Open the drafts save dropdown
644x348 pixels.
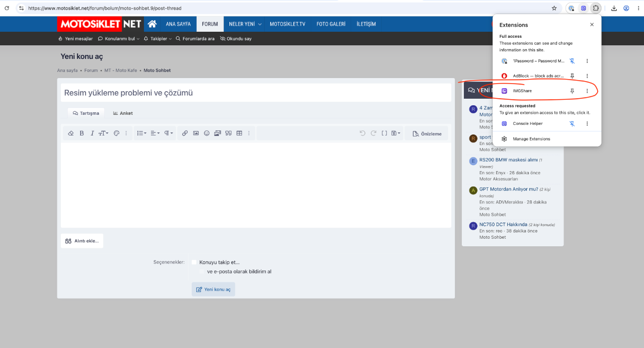point(396,133)
